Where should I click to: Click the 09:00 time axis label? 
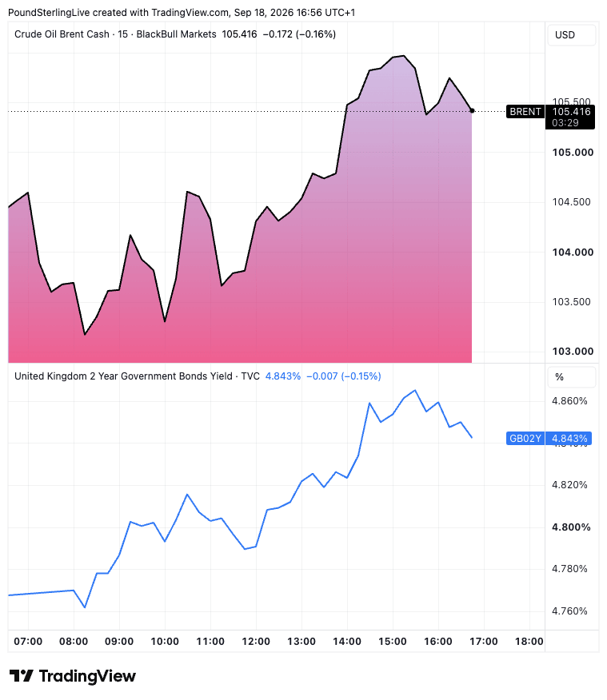click(119, 642)
